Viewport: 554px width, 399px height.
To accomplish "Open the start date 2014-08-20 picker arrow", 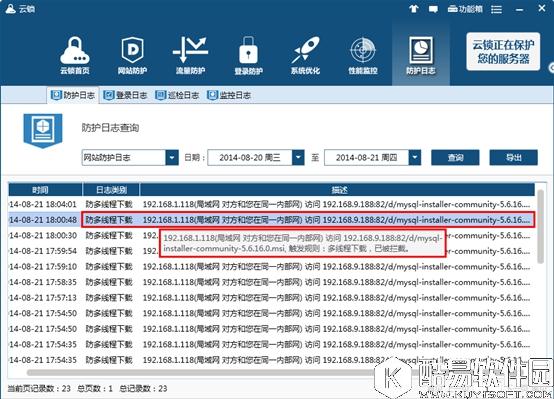I will click(x=298, y=158).
